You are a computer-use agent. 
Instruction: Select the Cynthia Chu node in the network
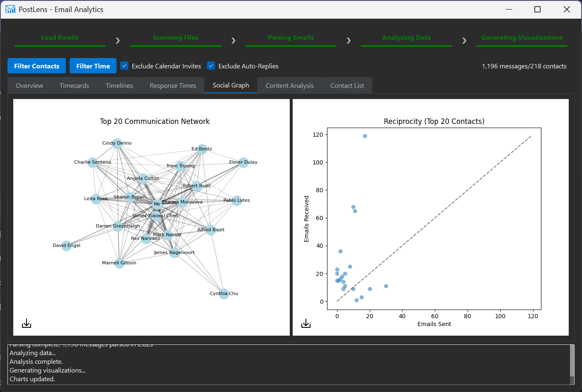pyautogui.click(x=224, y=294)
